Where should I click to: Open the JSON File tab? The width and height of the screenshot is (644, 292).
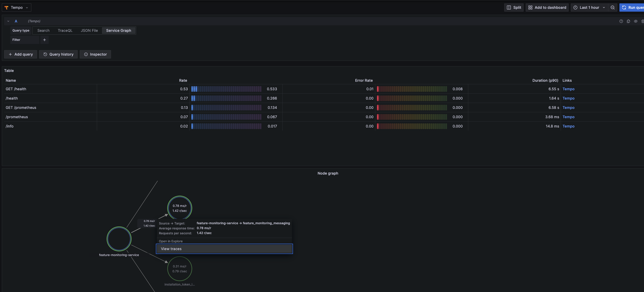[x=89, y=30]
